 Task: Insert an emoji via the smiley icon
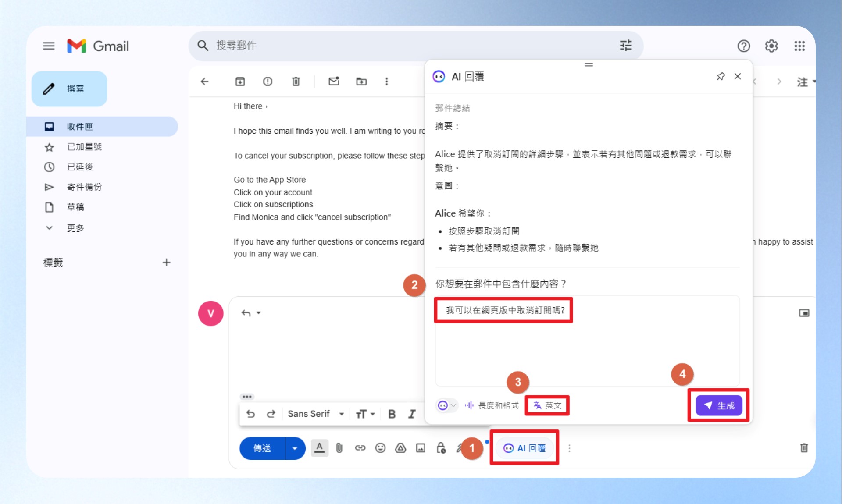point(380,448)
